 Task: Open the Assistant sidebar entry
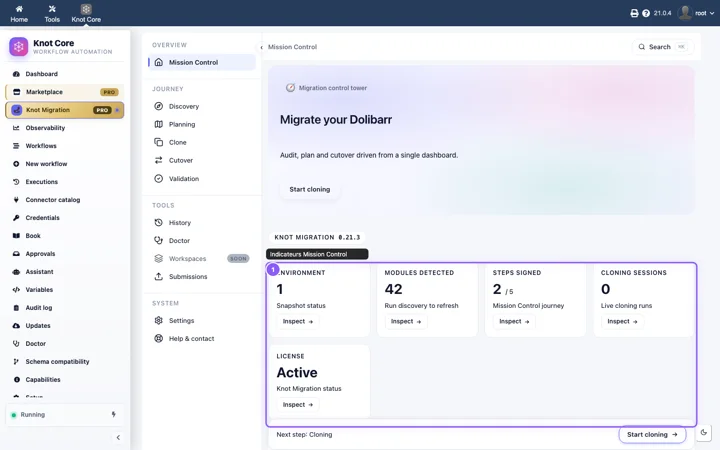(65, 272)
